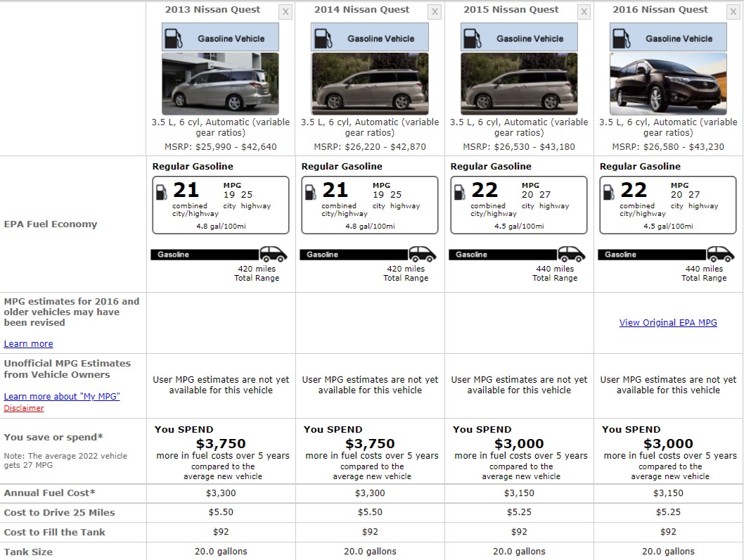Click the 2013 Quest $3,300 annual fuel cost
This screenshot has width=744, height=560.
tap(221, 493)
